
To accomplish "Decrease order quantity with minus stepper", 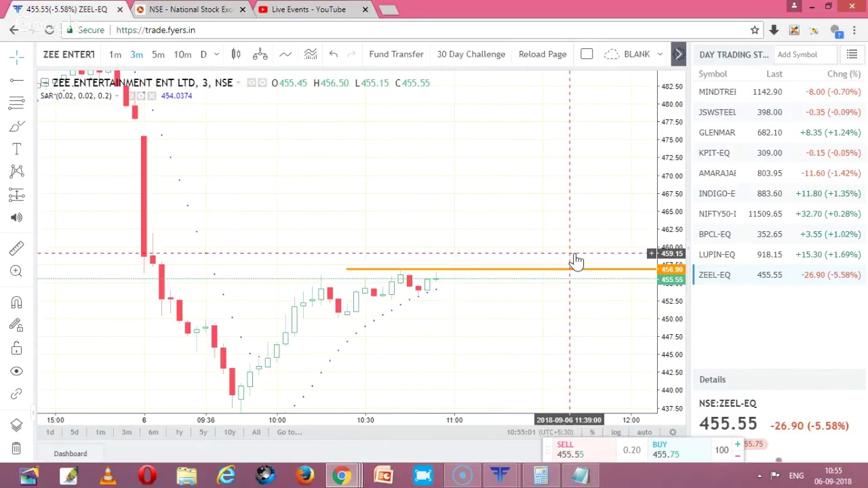I will point(737,455).
